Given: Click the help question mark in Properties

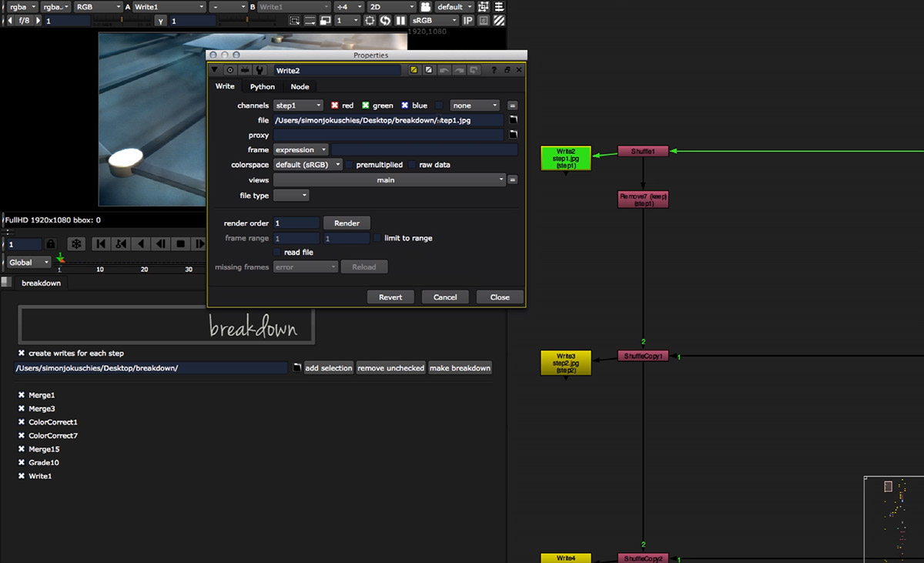Looking at the screenshot, I should point(494,70).
